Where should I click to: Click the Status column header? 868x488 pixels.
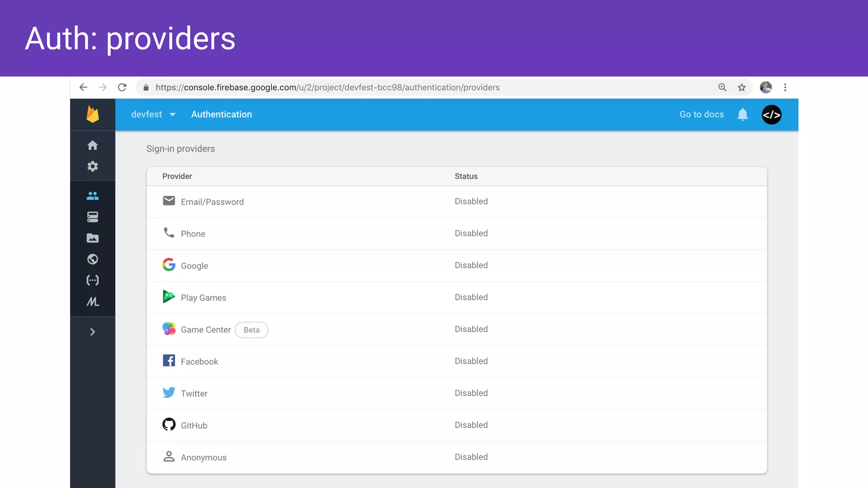pos(466,176)
